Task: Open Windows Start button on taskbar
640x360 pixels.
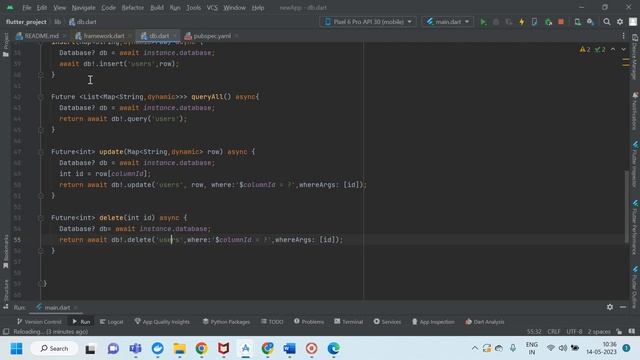Action: [x=16, y=349]
